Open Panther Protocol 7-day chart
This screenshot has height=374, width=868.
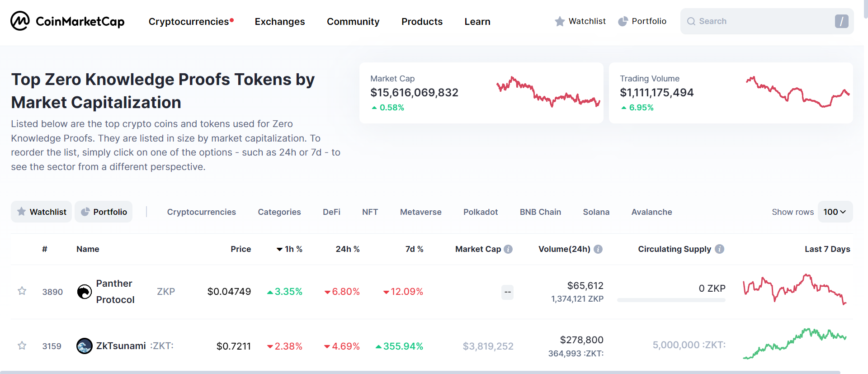point(795,289)
